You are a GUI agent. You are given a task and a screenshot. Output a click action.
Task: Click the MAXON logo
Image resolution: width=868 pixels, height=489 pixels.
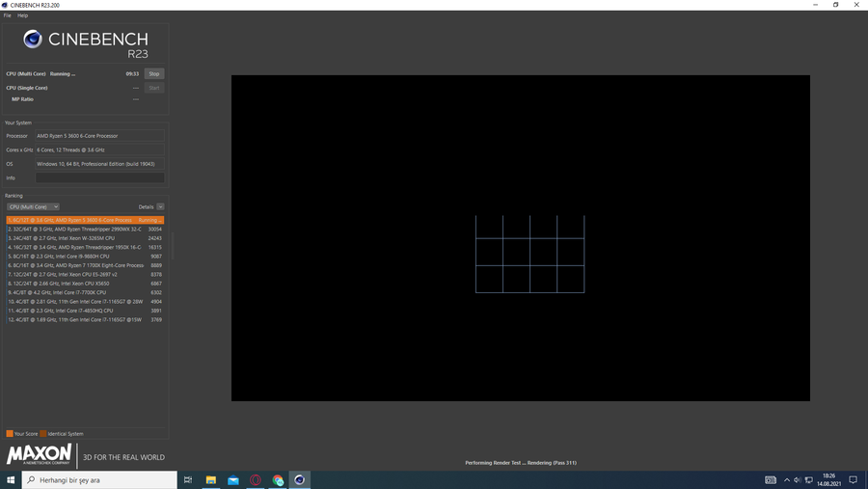pos(39,454)
